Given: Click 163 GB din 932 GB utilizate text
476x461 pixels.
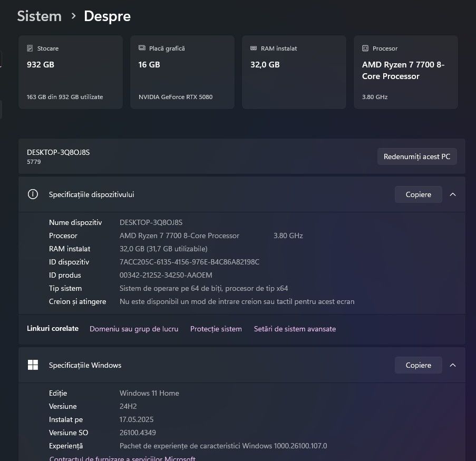Looking at the screenshot, I should 65,97.
